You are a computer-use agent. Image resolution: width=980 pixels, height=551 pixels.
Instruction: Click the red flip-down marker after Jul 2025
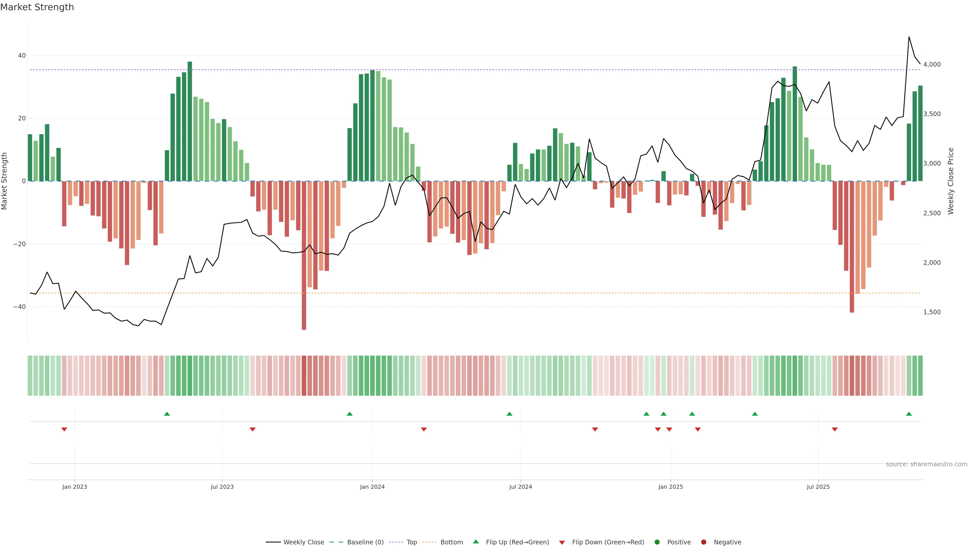coord(835,429)
